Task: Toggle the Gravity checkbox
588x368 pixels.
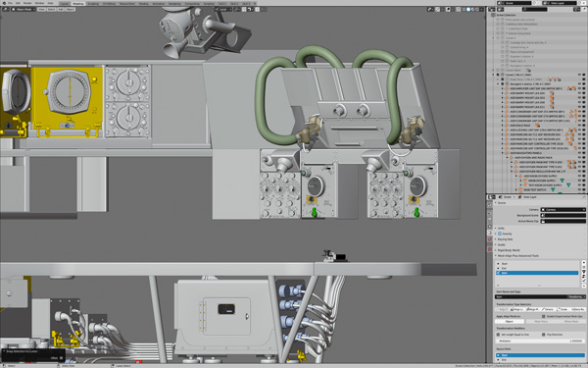Action: [x=500, y=234]
